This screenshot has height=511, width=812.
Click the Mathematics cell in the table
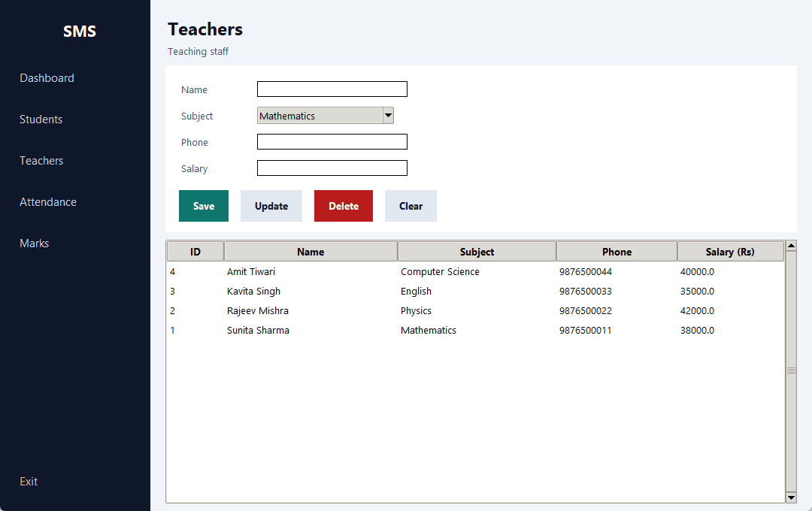point(429,331)
